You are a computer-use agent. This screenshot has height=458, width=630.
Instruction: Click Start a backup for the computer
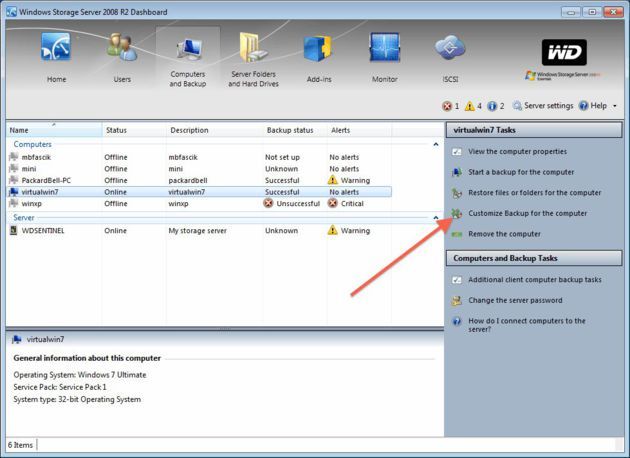point(521,172)
